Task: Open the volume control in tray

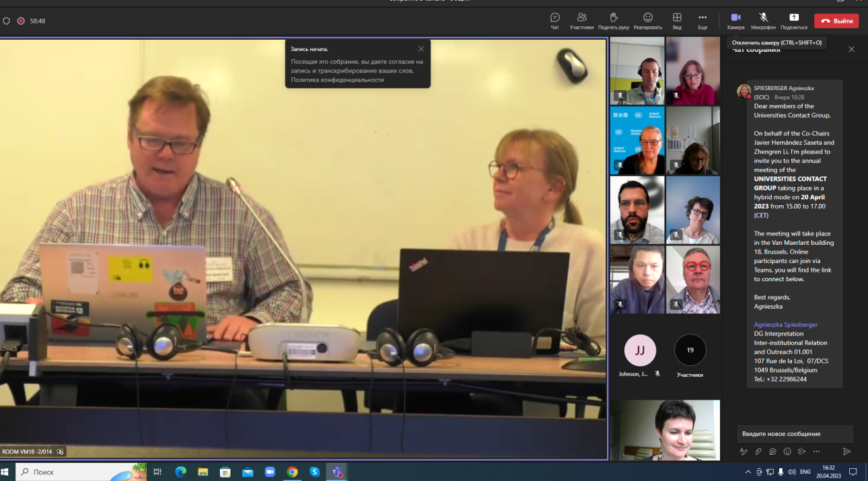Action: (791, 472)
